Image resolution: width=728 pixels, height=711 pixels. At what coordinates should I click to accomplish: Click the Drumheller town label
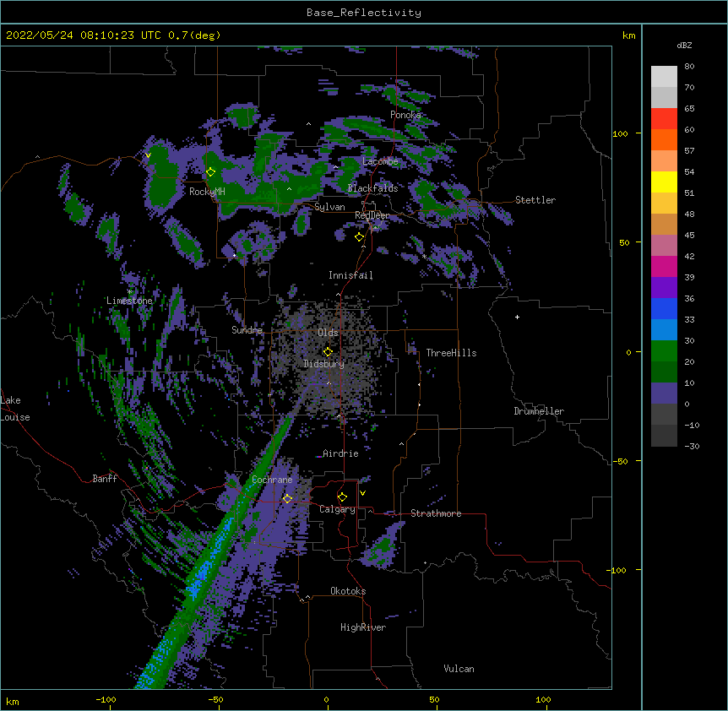pyautogui.click(x=539, y=411)
